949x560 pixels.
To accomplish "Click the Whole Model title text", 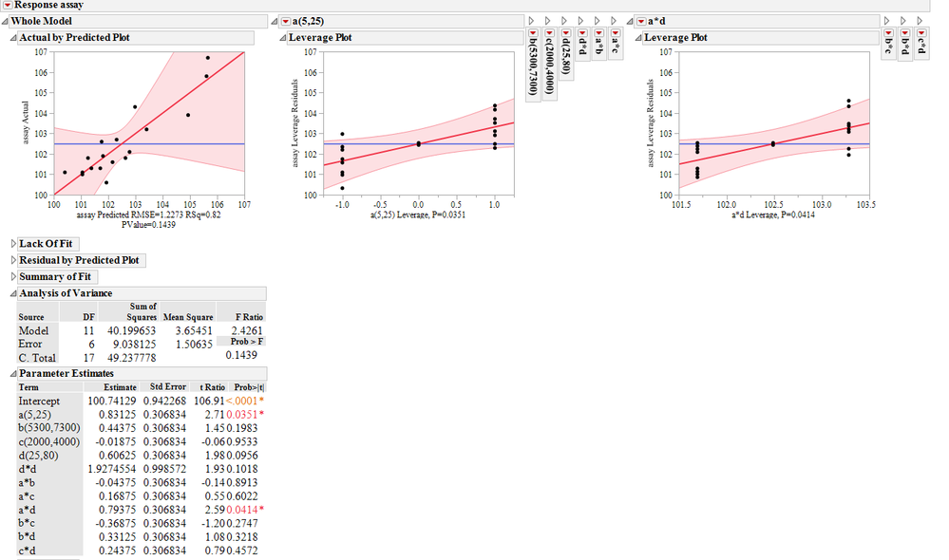I will tap(41, 21).
